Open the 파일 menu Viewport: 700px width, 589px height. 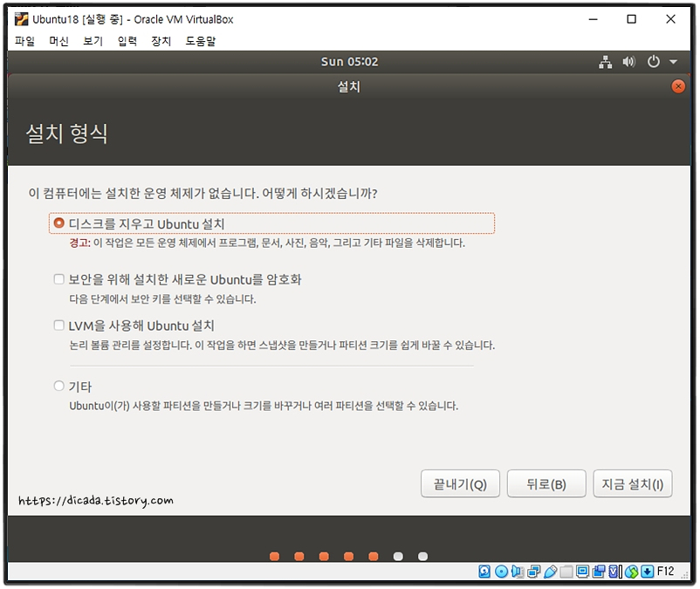24,41
